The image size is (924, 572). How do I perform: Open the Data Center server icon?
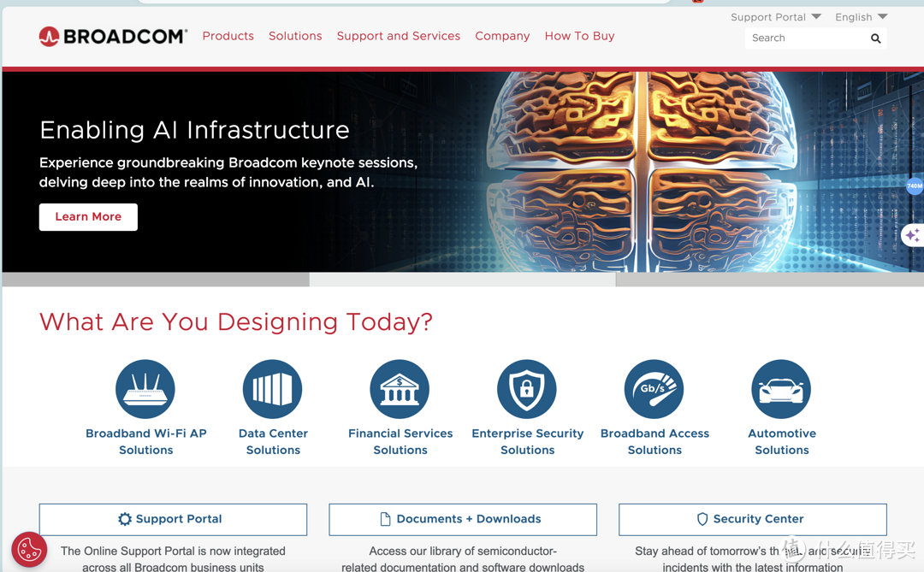click(x=273, y=389)
